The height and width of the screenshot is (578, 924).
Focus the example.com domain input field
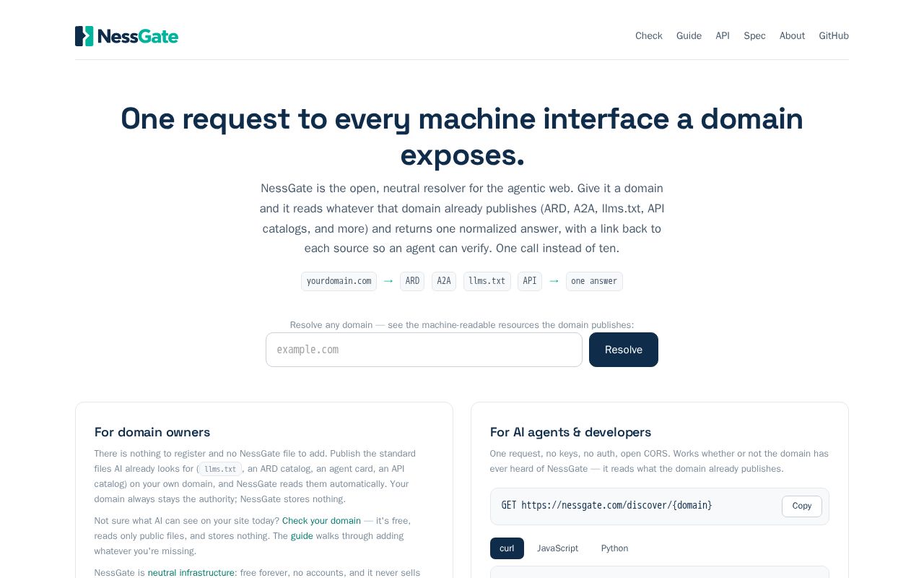(424, 350)
